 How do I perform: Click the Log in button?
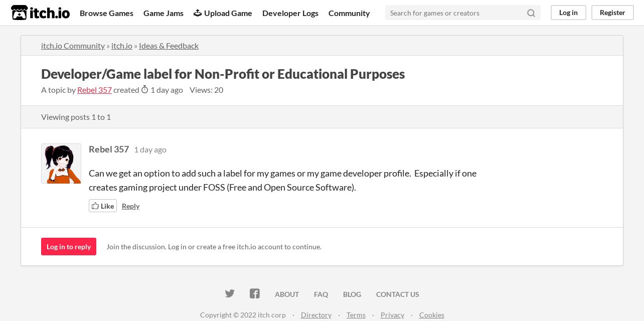[x=568, y=13]
